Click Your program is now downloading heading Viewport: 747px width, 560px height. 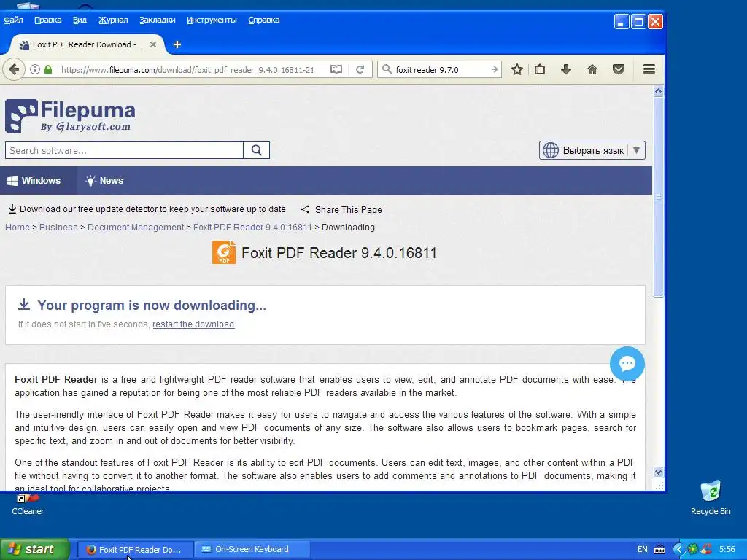152,306
